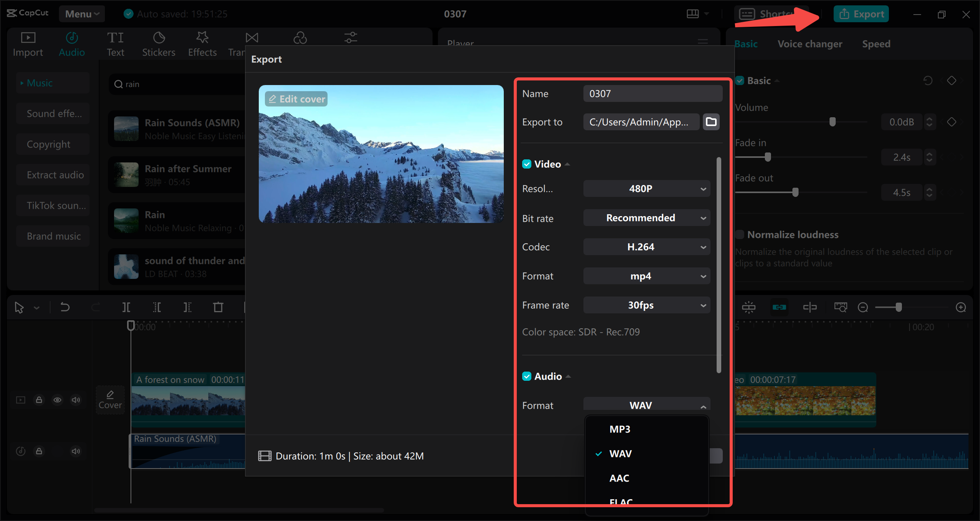Switch to Voice changer tab
This screenshot has width=980, height=521.
click(810, 43)
